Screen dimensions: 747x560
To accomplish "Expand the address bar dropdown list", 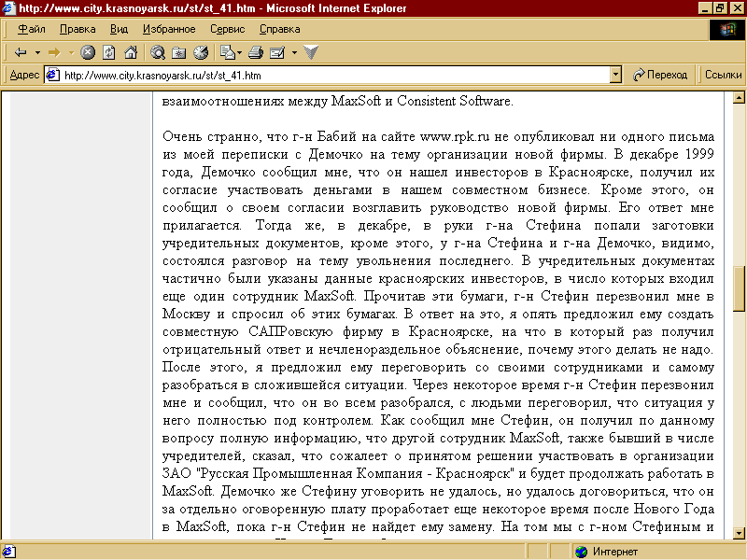I will point(616,76).
